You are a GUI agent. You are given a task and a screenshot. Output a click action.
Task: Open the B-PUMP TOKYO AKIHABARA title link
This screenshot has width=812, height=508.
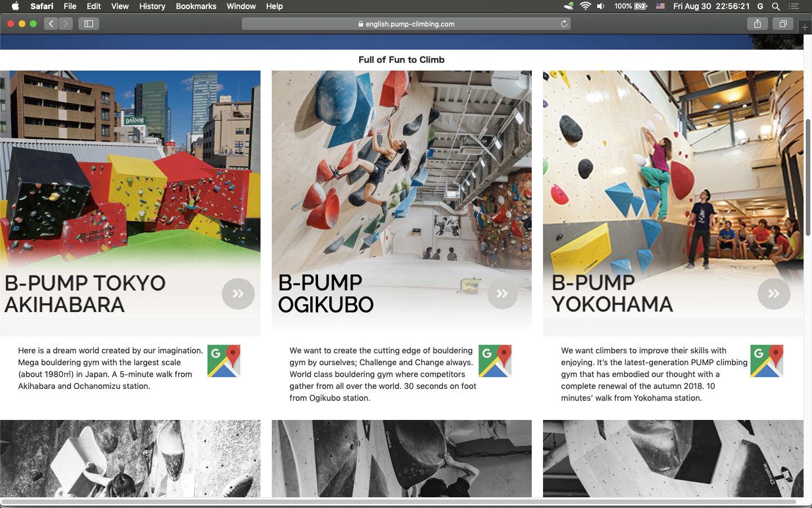coord(85,294)
